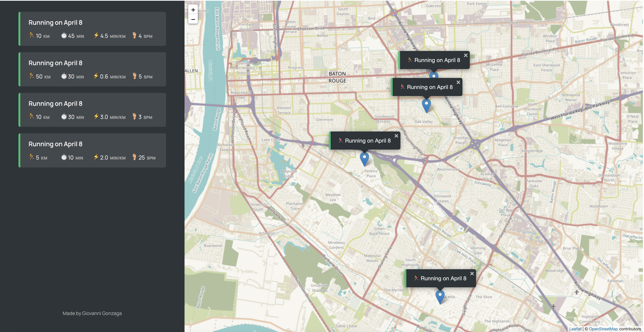Click the blue map marker near Perkins Place
644x332 pixels.
(364, 159)
